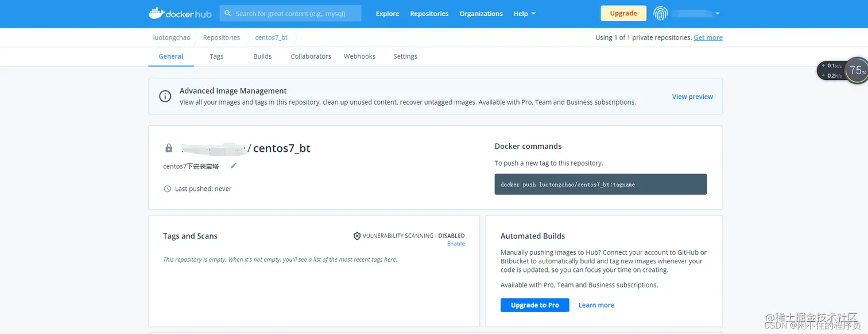868x334 pixels.
Task: Switch to the General tab
Action: click(x=171, y=56)
